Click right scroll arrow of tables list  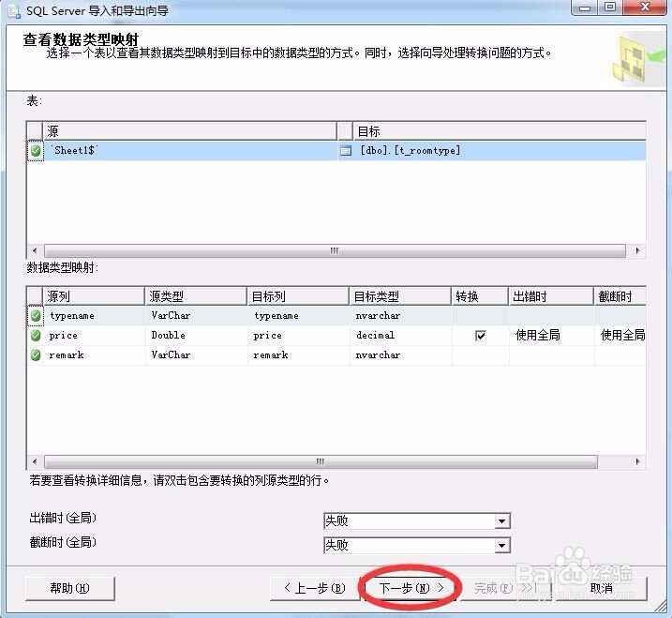[x=637, y=250]
